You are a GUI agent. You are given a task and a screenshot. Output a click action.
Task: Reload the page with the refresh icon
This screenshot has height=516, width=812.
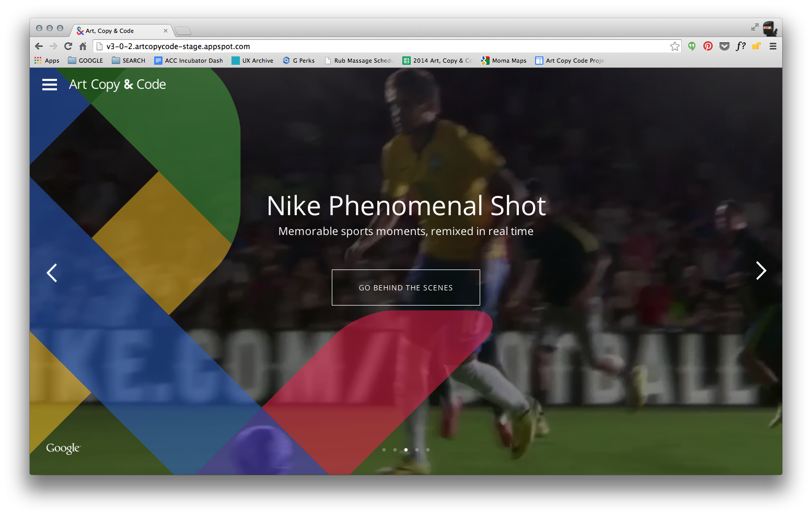point(68,46)
